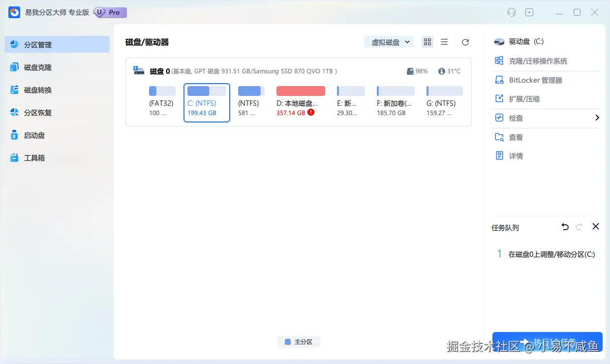Image resolution: width=610 pixels, height=364 pixels.
Task: Click the 磁盘/驱动器 heading
Action: pyautogui.click(x=147, y=42)
